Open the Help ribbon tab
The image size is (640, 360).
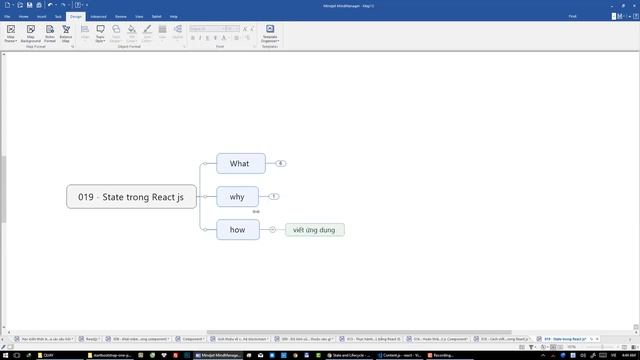[x=173, y=17]
